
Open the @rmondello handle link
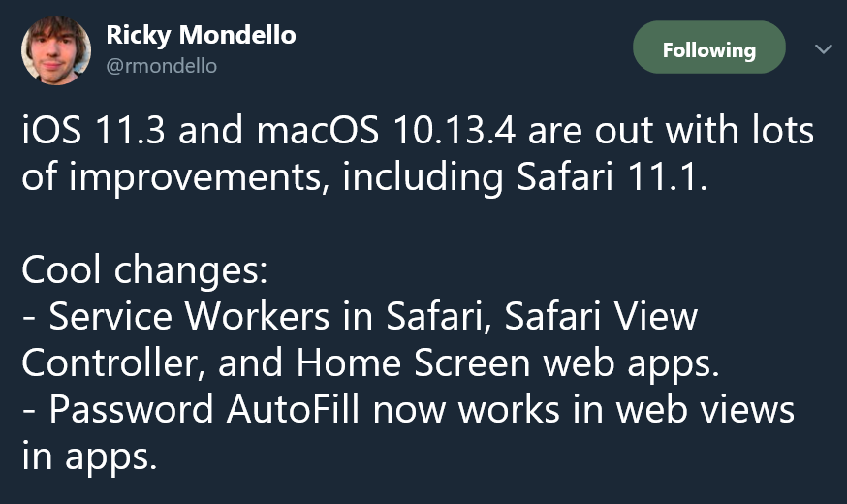162,66
